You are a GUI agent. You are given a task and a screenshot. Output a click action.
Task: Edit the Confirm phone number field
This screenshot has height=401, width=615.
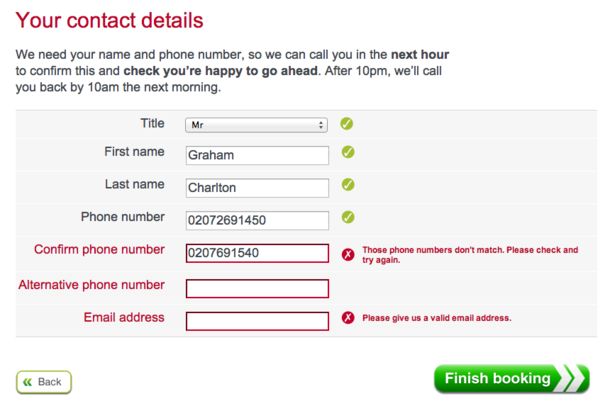point(257,253)
